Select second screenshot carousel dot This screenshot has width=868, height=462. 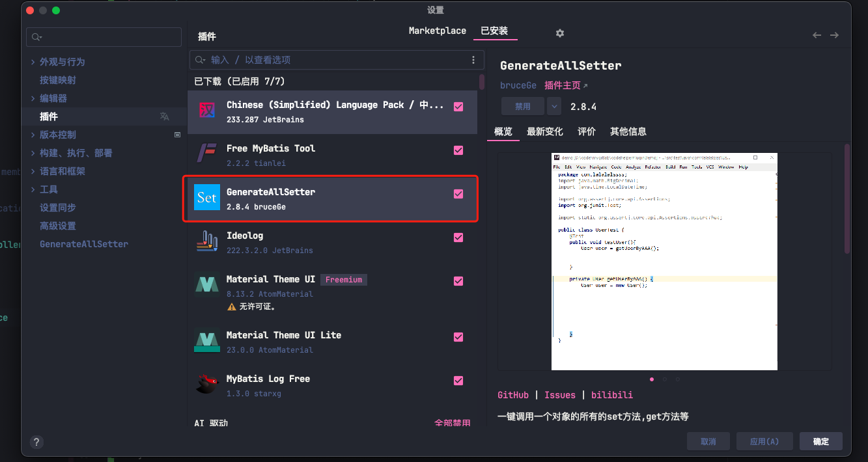(x=664, y=379)
